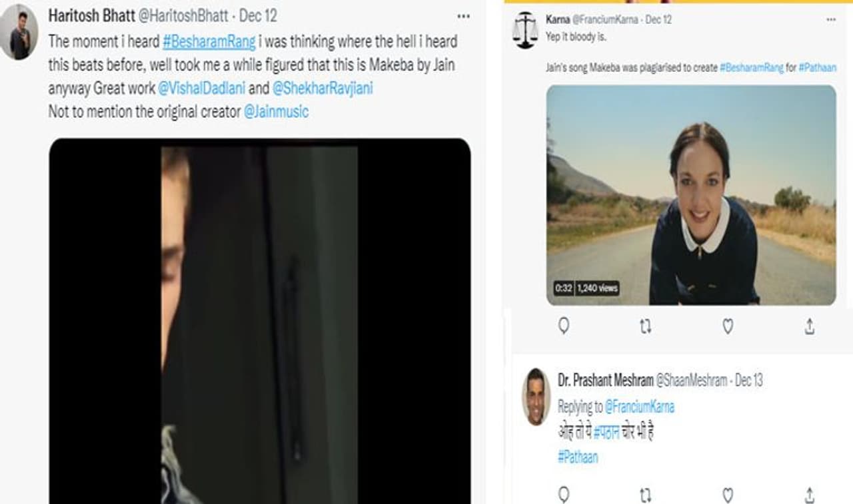This screenshot has width=853, height=504.
Task: Retweet Dr. Prashant Meshram's tweet
Action: [x=645, y=495]
